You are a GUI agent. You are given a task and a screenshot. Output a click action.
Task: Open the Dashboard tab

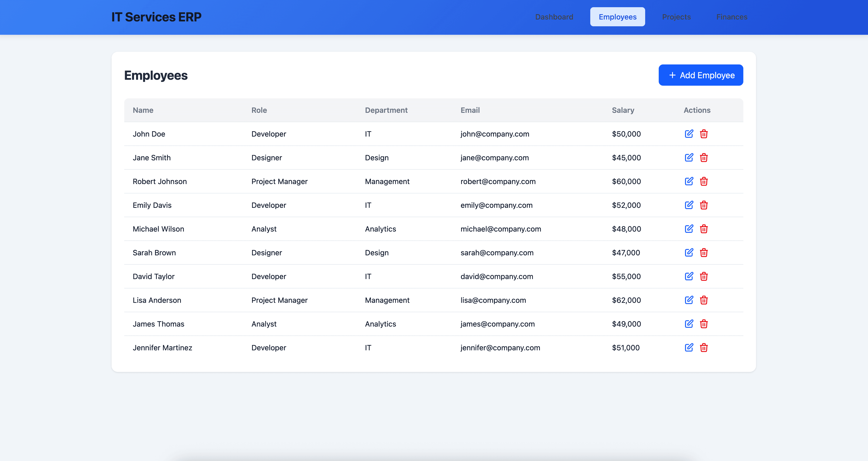(x=554, y=17)
